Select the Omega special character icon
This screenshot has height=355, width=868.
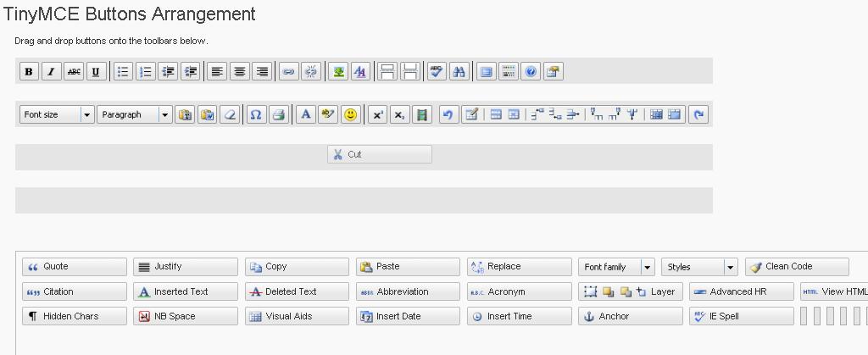[x=256, y=114]
